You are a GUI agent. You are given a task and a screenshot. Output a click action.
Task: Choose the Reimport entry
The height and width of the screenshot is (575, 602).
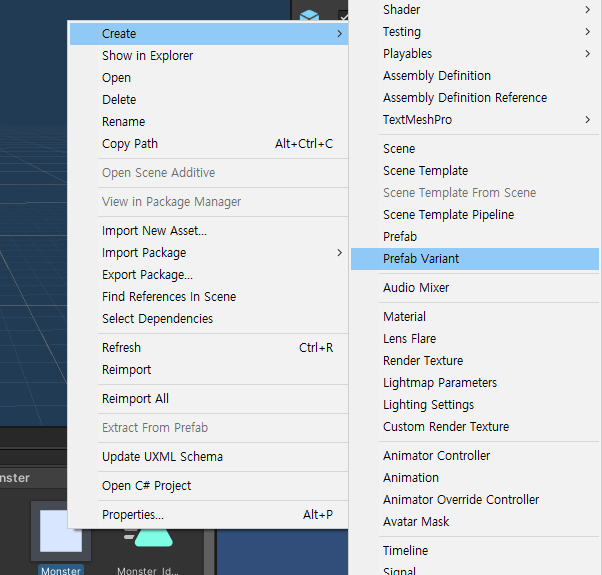pyautogui.click(x=208, y=370)
